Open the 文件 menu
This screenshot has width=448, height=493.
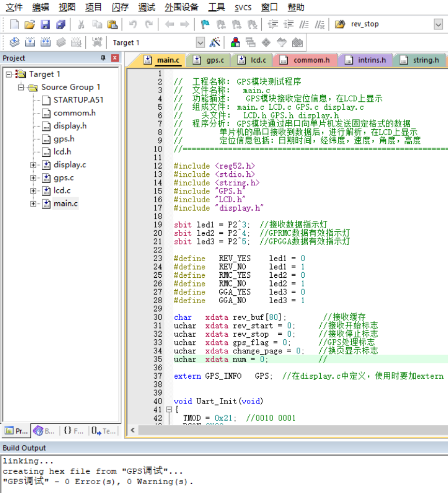[14, 7]
